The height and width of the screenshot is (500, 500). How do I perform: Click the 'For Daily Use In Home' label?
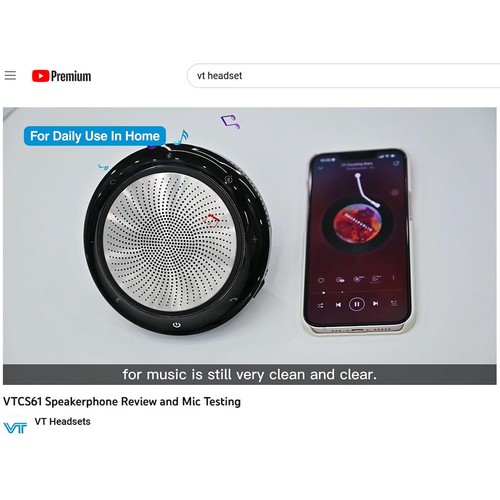(95, 136)
